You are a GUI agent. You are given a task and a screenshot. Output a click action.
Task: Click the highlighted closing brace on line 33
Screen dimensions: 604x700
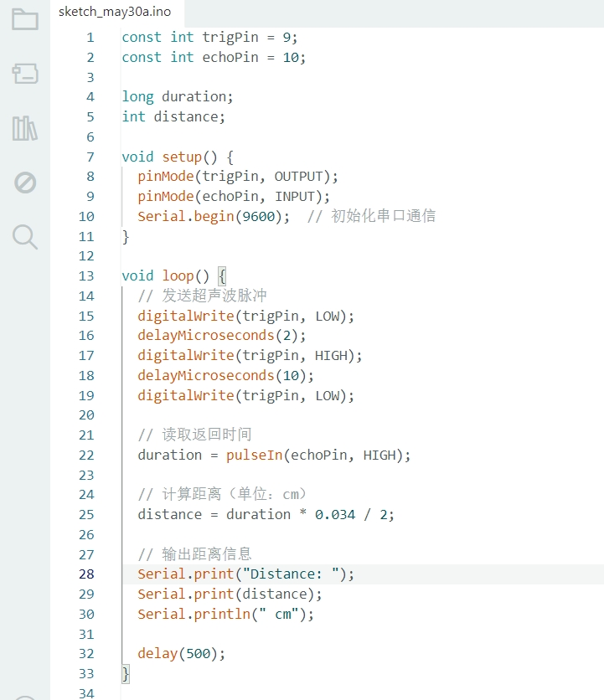(x=126, y=674)
